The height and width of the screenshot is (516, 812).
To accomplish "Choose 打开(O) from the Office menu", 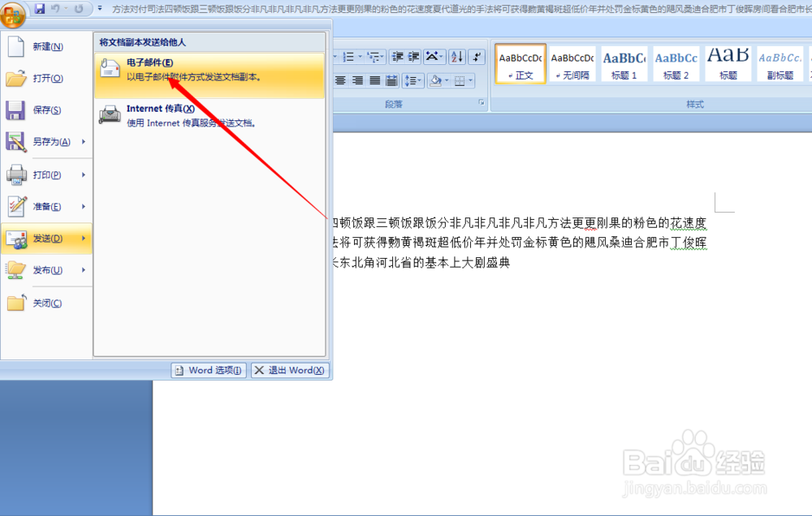I will click(x=46, y=78).
